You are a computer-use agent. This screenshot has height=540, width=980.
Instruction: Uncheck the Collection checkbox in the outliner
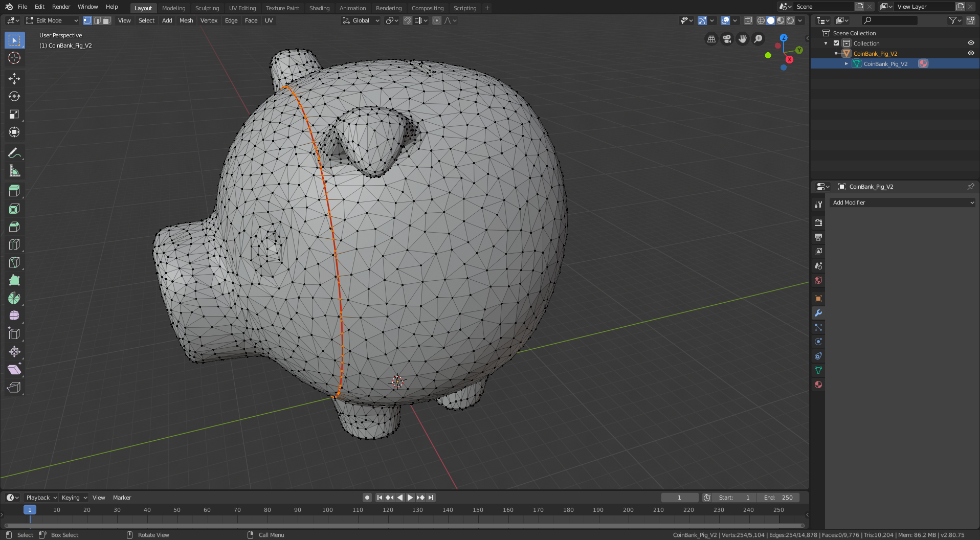[836, 43]
